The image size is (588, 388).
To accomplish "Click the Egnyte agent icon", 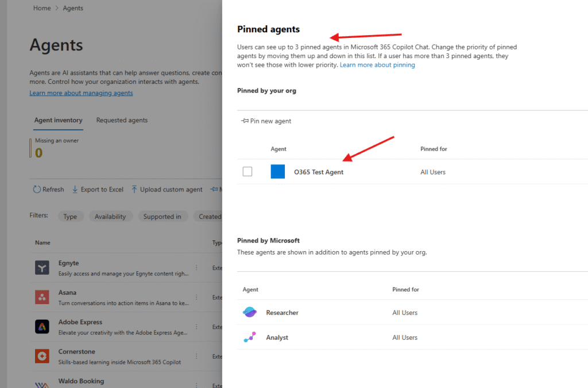I will pos(42,267).
